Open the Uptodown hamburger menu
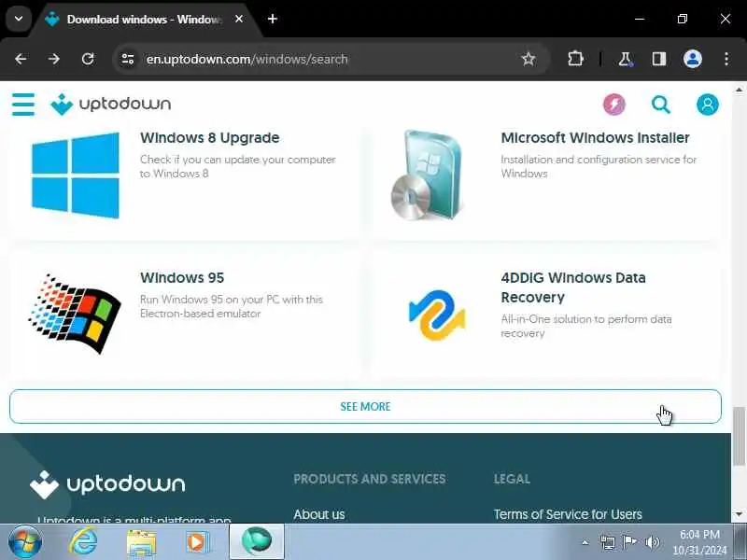Viewport: 747px width, 560px height. [x=22, y=105]
